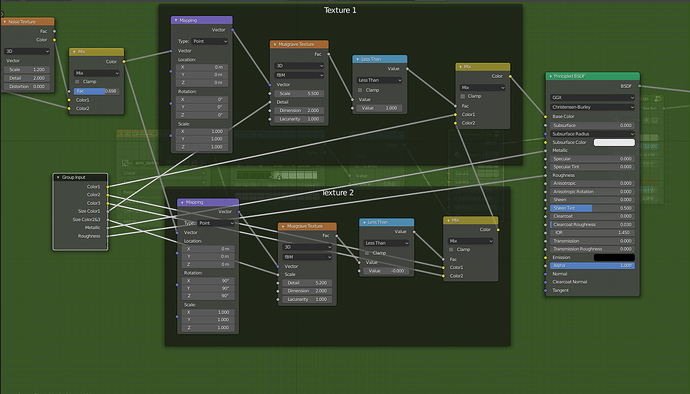Collapse the Texture 1 Musgrave Texture node
Screen dimensions: 690x394
click(x=275, y=44)
